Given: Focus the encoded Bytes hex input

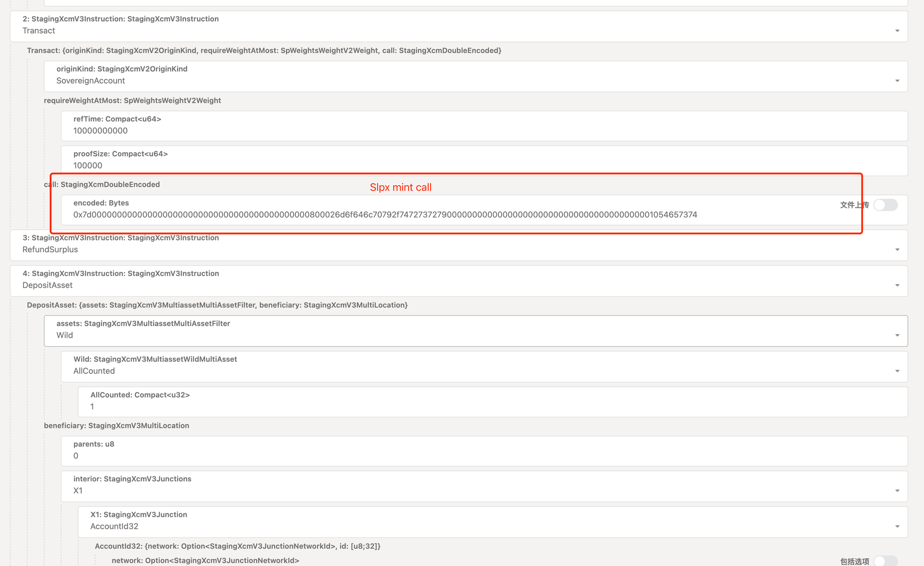Looking at the screenshot, I should click(x=385, y=215).
